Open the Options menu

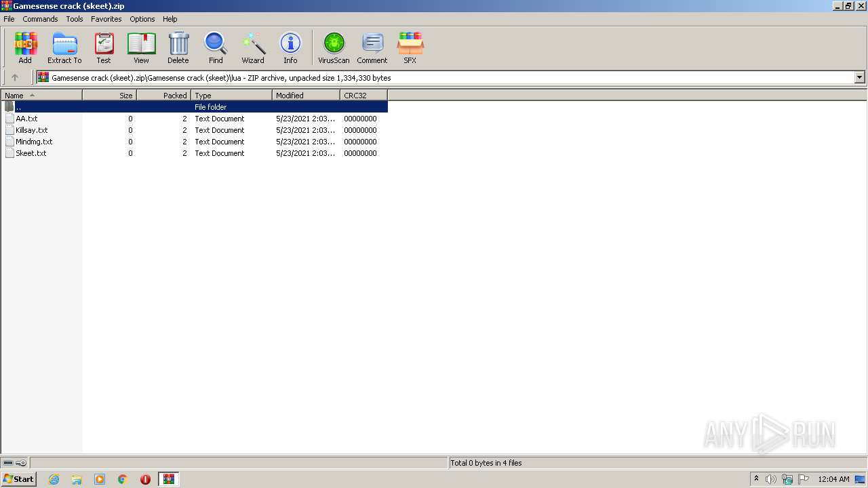[x=142, y=19]
